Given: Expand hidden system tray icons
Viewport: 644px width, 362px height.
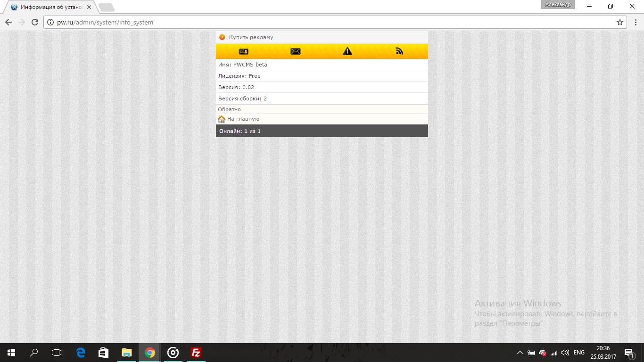Looking at the screenshot, I should (520, 353).
